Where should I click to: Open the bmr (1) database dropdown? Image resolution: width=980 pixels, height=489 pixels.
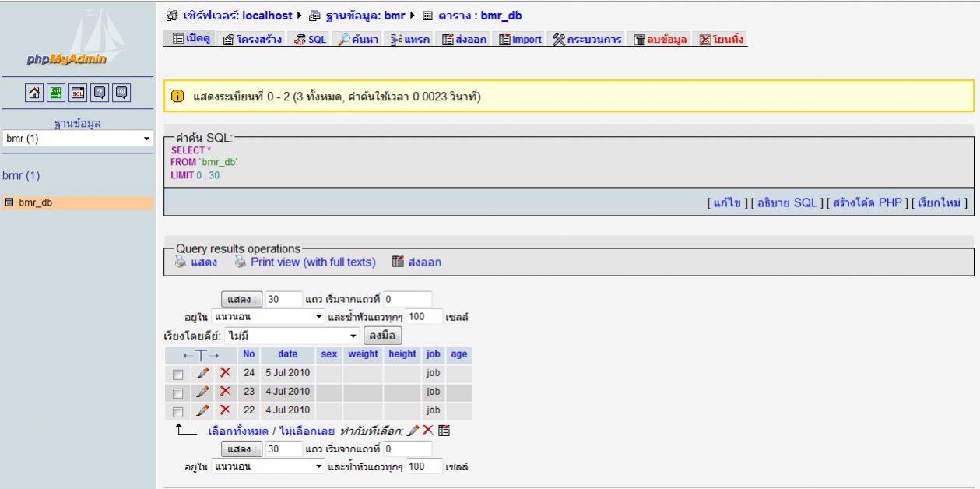[x=76, y=139]
